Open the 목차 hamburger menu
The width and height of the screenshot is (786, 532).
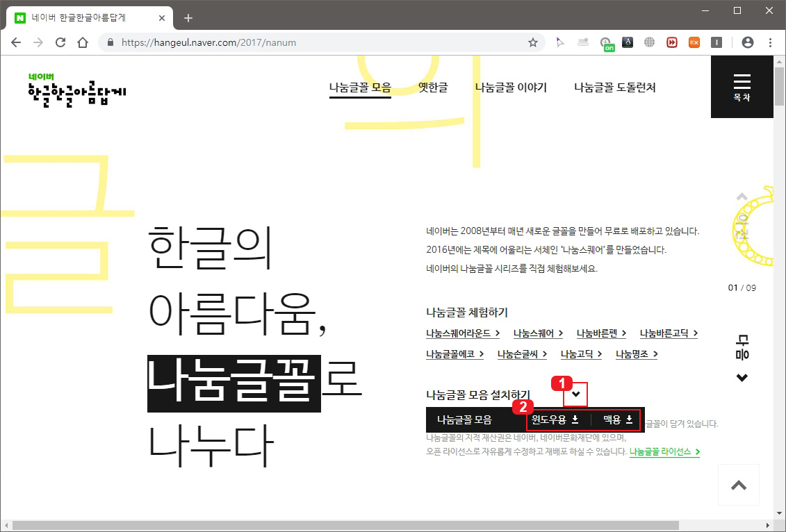click(742, 87)
